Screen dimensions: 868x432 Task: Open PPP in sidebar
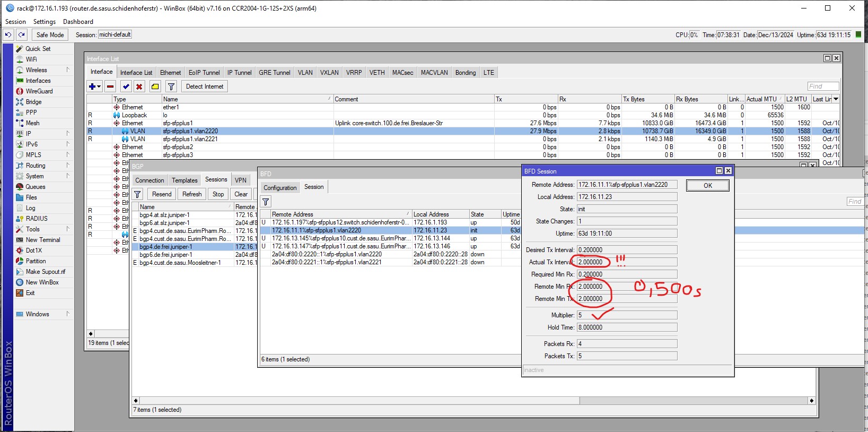point(31,112)
